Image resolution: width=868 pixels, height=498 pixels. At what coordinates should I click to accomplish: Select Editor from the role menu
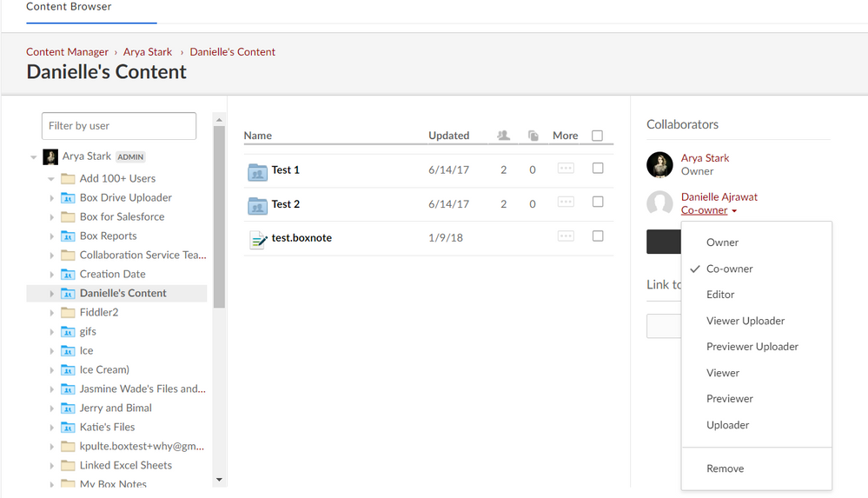click(x=720, y=295)
